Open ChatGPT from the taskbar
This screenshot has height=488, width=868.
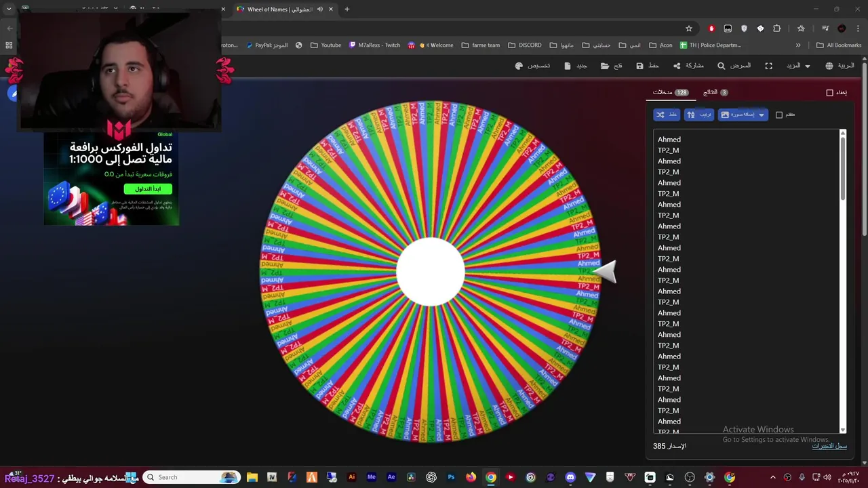pos(431,477)
